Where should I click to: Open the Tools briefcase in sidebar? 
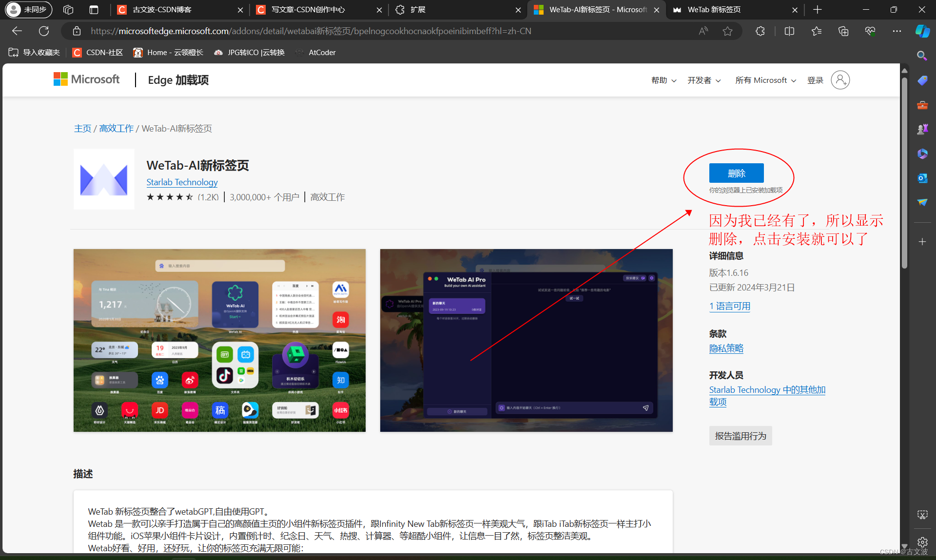[922, 105]
